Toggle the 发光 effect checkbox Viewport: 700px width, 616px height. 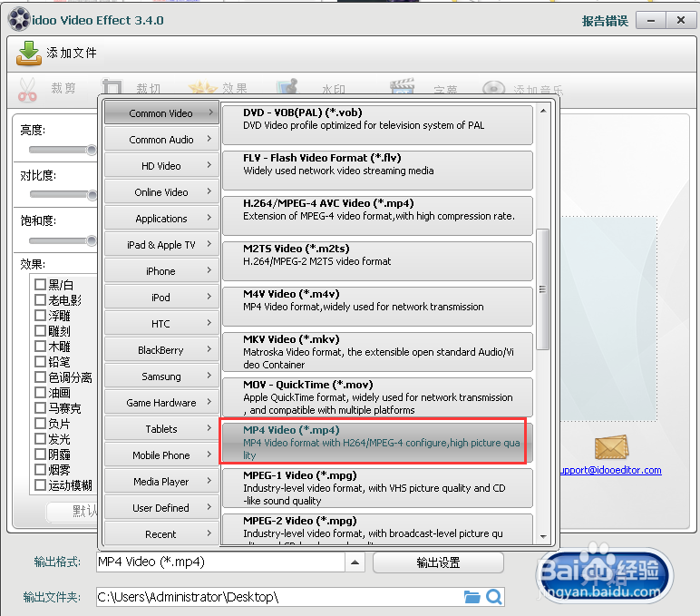[40, 439]
